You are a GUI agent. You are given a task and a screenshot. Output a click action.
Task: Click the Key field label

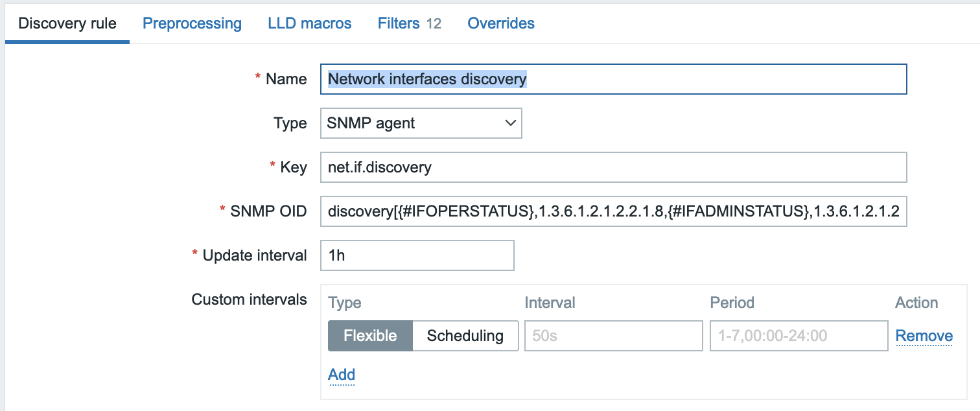tap(293, 167)
